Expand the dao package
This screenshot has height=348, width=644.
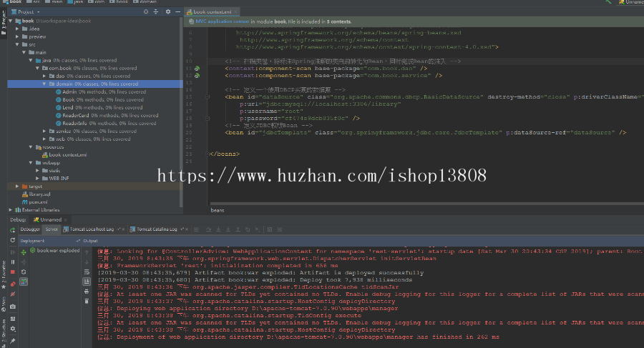(x=44, y=76)
